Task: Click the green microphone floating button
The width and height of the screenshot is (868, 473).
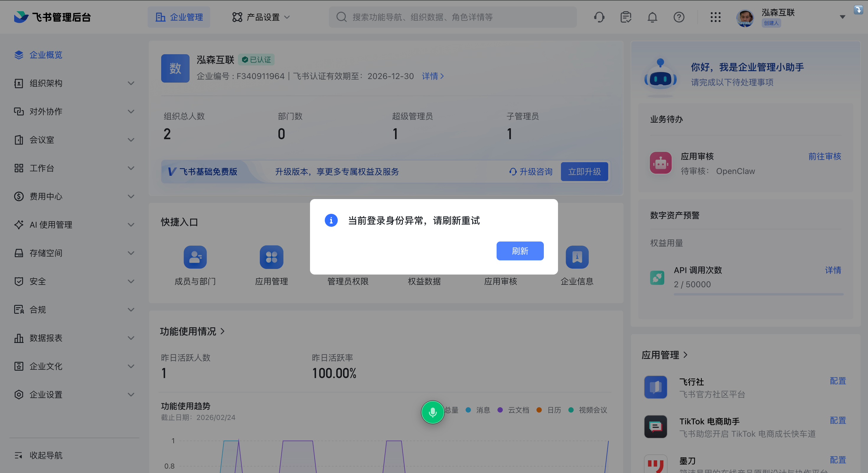Action: pos(433,412)
